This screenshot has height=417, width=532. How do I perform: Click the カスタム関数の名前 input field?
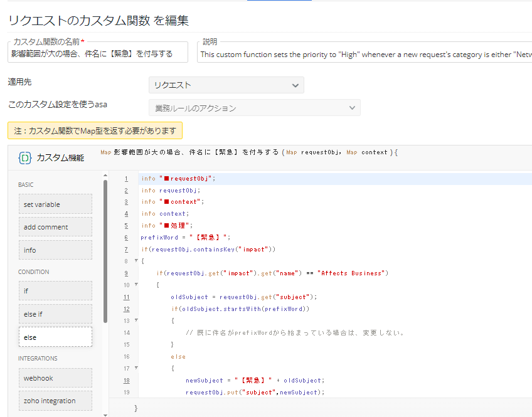coord(98,54)
